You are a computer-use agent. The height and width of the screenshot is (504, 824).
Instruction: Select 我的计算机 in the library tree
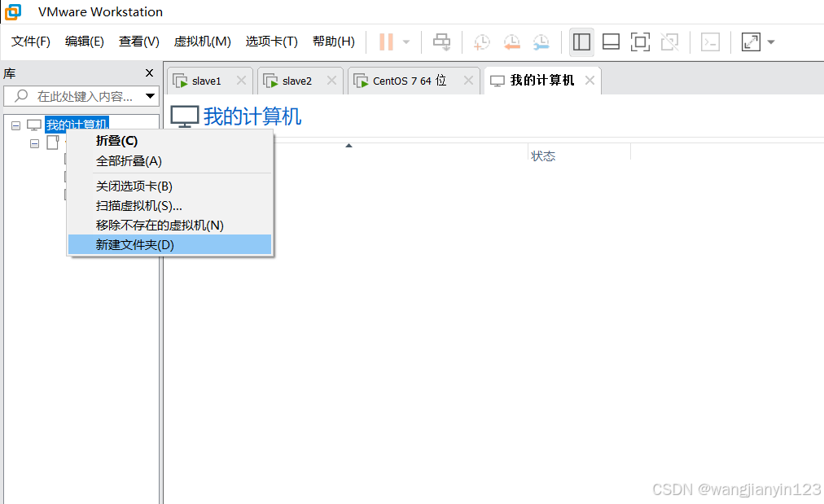point(77,125)
